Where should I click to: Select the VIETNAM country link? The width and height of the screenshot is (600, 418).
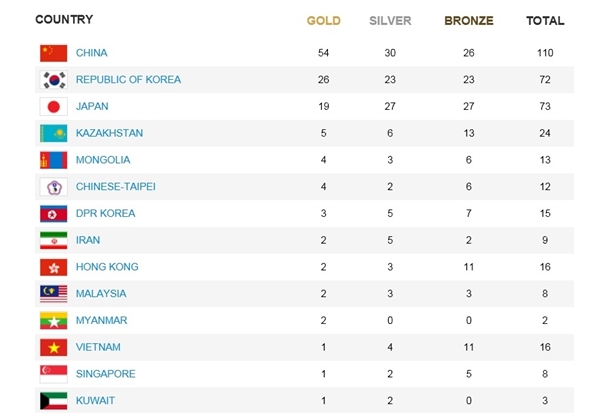(98, 347)
